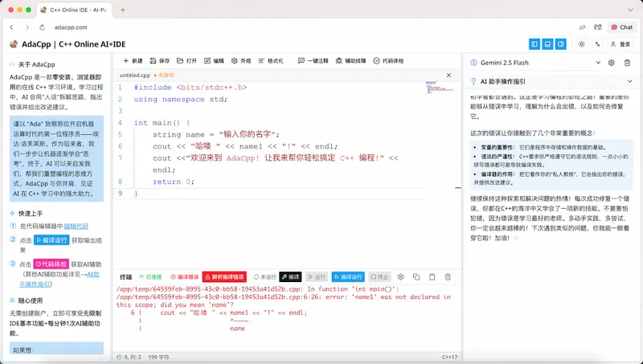Select the C++ Online IDE browser tab
This screenshot has height=364, width=643.
(x=75, y=10)
